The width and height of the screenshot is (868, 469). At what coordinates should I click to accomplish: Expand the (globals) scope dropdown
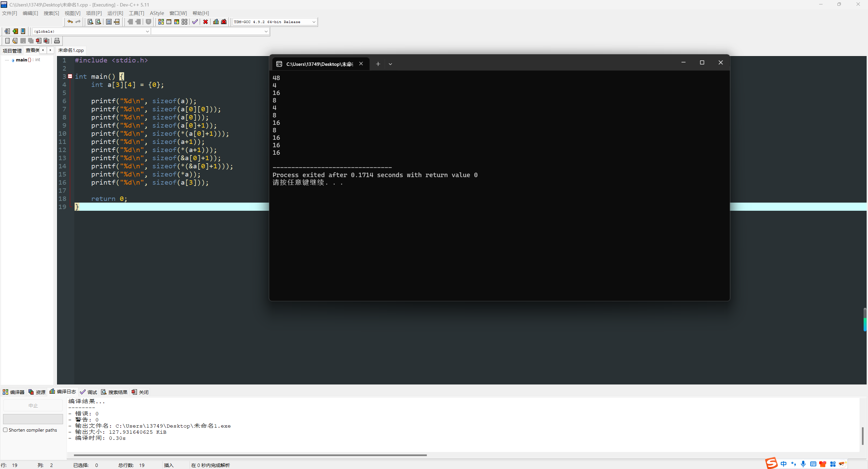147,31
